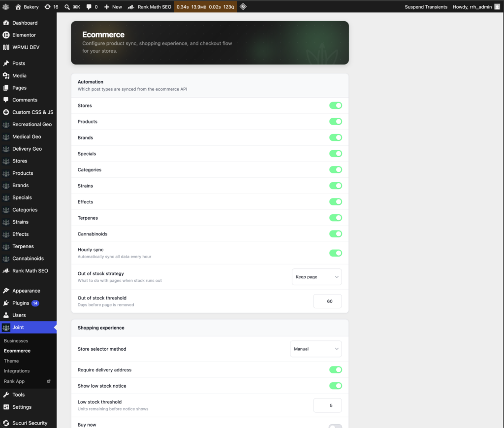Viewport: 504px width, 428px height.
Task: Click the Media icon in sidebar
Action: coord(6,75)
